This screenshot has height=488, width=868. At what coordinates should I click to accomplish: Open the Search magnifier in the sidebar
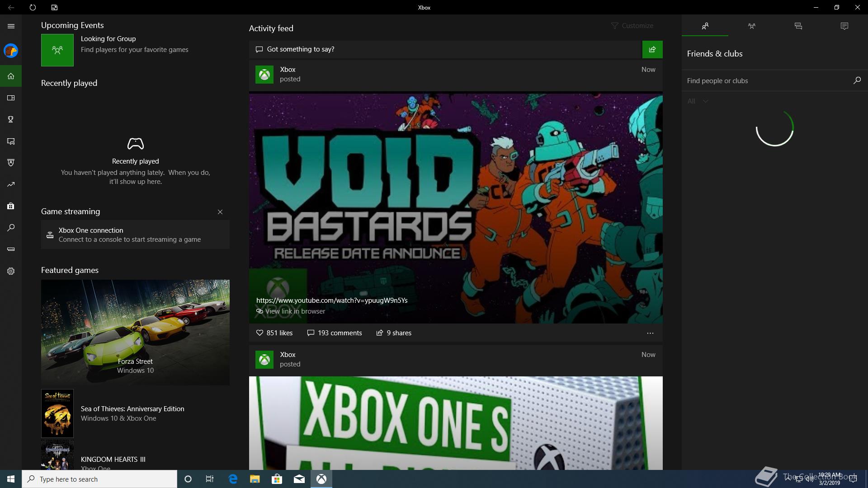(11, 228)
